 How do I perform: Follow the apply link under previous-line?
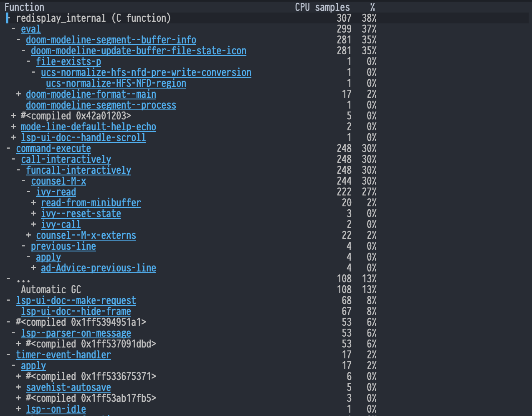point(48,257)
